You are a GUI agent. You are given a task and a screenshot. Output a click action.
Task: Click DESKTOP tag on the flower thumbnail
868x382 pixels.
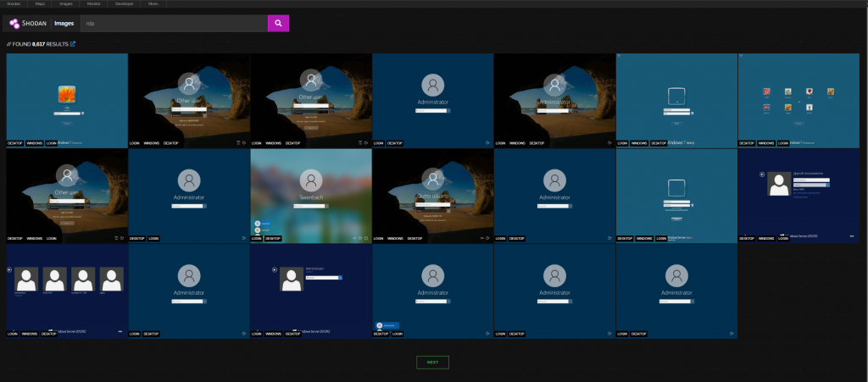(x=14, y=143)
